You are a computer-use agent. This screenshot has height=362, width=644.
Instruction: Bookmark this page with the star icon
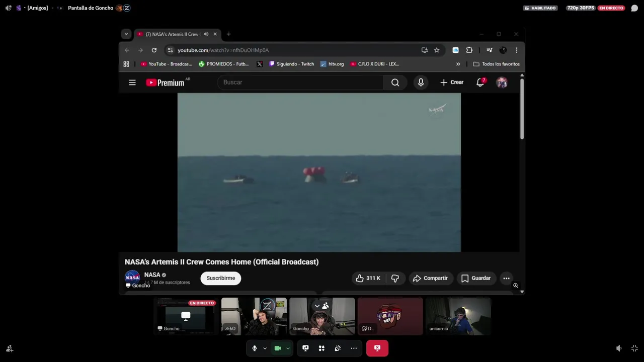point(437,50)
